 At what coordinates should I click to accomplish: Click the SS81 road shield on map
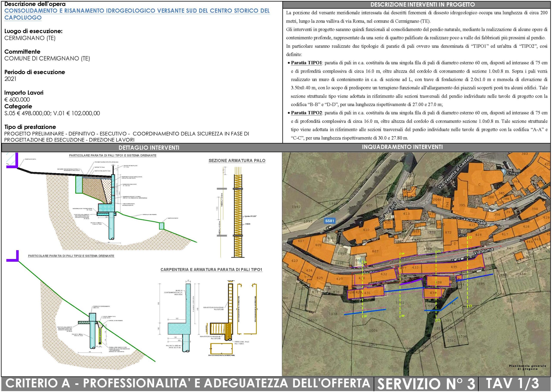click(x=329, y=221)
